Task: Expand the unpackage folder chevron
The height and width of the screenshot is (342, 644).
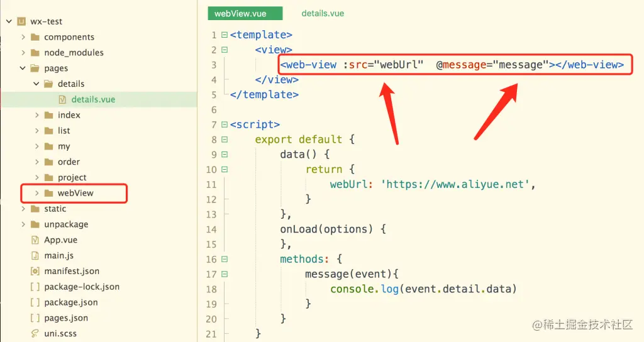Action: (23, 224)
